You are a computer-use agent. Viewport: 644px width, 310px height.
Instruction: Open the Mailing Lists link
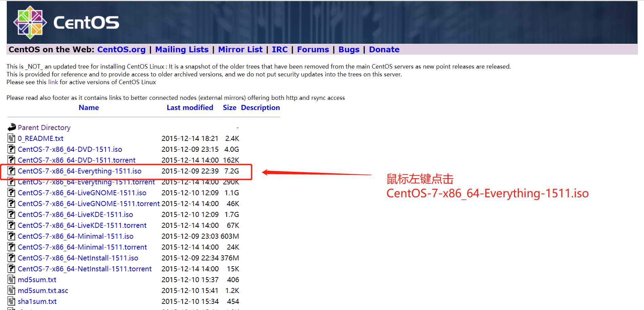(182, 50)
